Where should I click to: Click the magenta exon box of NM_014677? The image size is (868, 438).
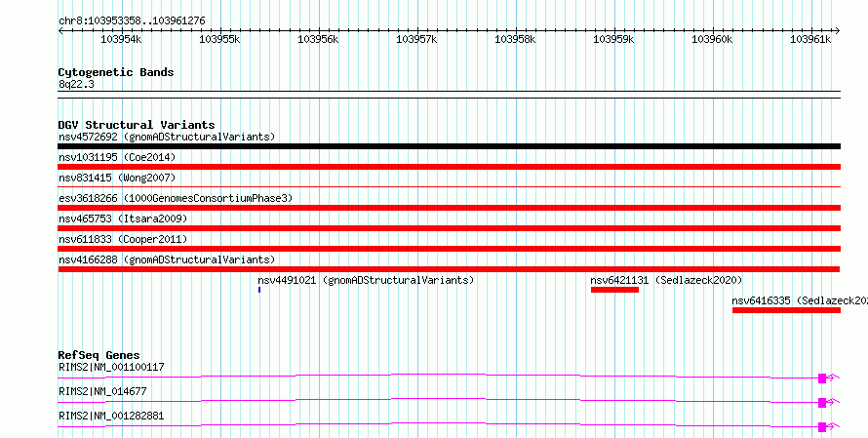click(x=822, y=403)
